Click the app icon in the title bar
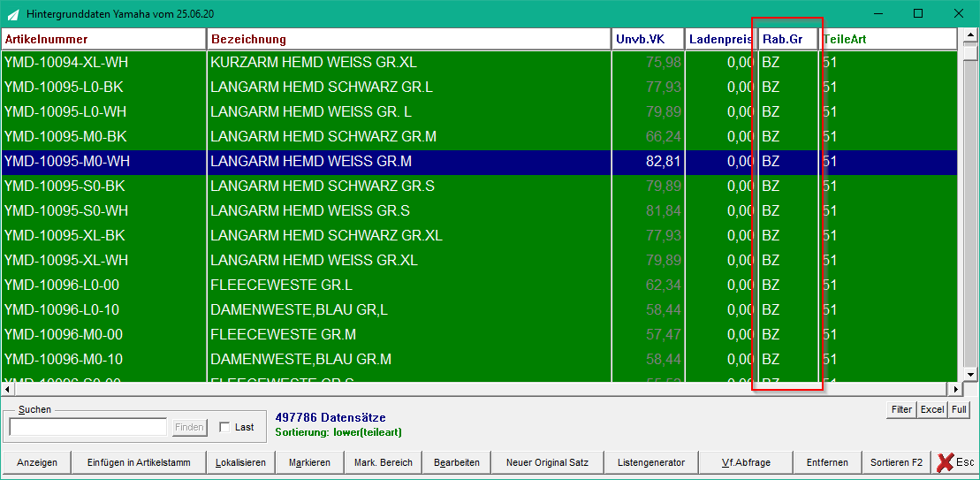The height and width of the screenshot is (480, 980). point(12,14)
